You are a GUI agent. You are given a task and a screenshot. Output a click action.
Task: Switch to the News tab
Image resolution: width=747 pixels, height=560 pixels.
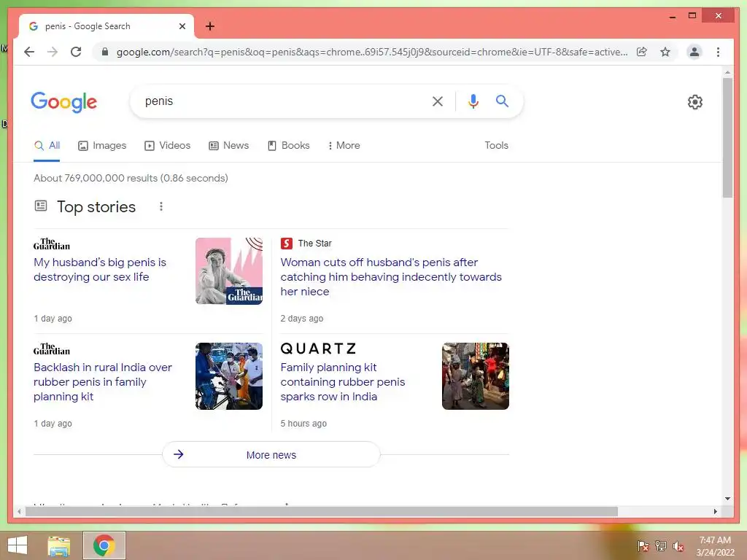[x=228, y=145]
